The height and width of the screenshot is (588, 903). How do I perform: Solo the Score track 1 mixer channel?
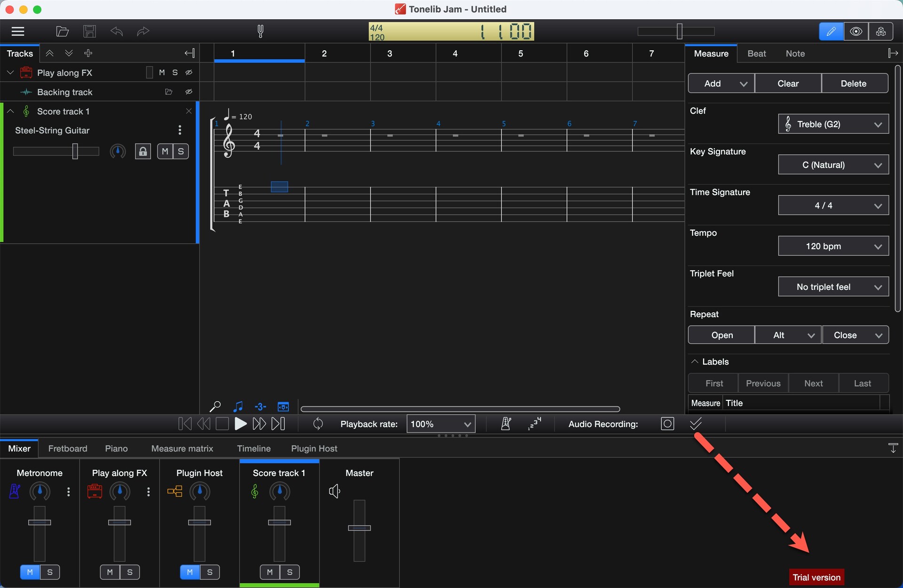290,572
